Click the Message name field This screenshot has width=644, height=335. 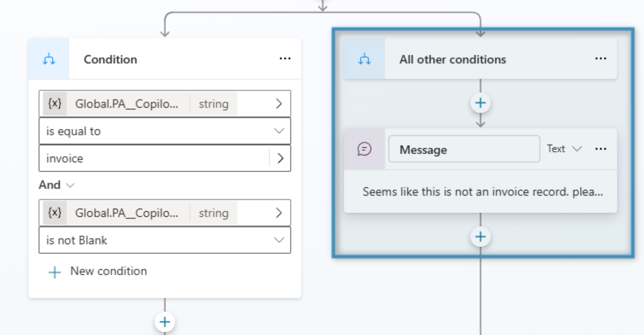[x=464, y=149]
